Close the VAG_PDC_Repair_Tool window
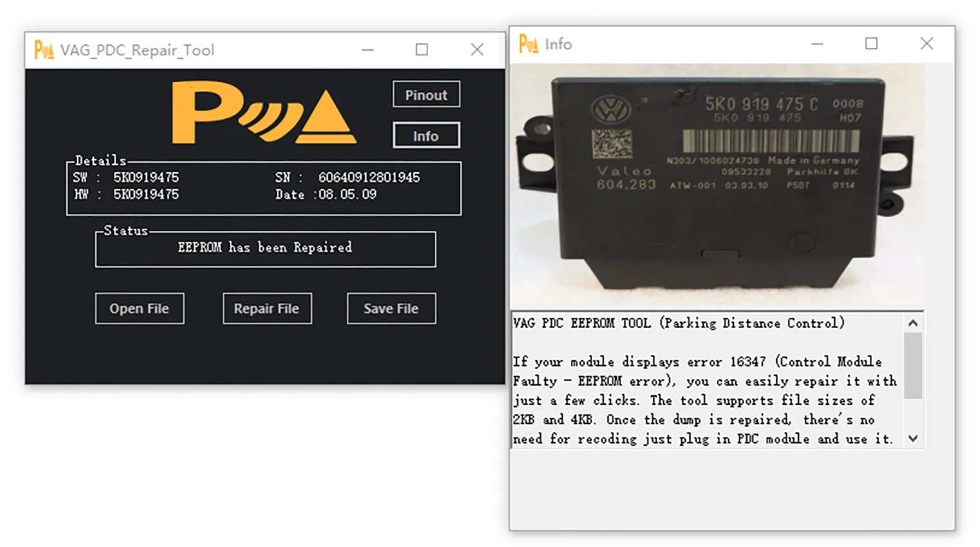Screen dimensions: 980x547 click(477, 50)
